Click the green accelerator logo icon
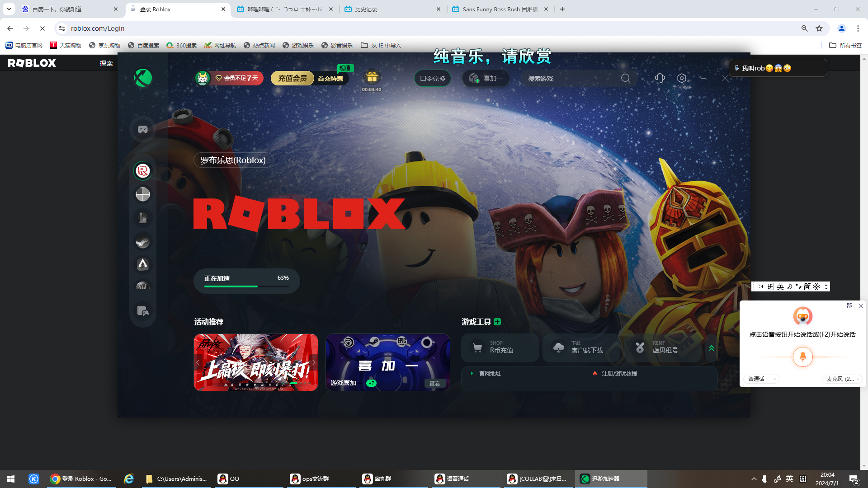Viewport: 868px width, 488px height. [x=143, y=78]
